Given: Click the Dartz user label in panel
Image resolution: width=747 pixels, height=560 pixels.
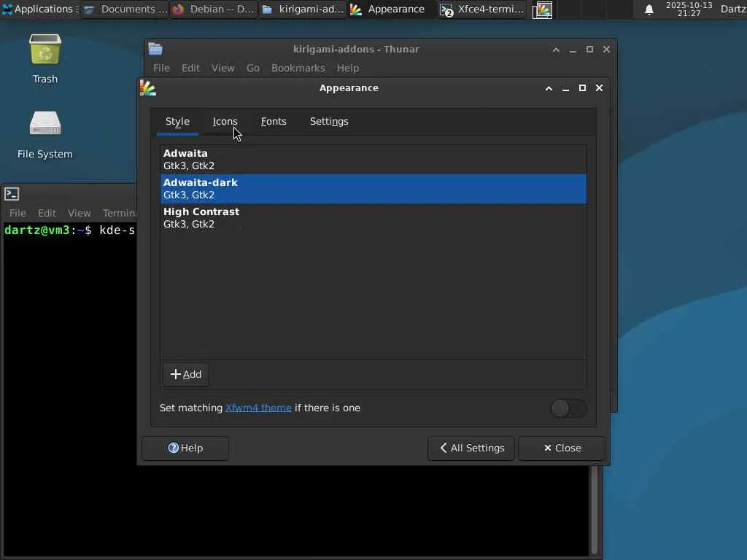Looking at the screenshot, I should click(732, 9).
